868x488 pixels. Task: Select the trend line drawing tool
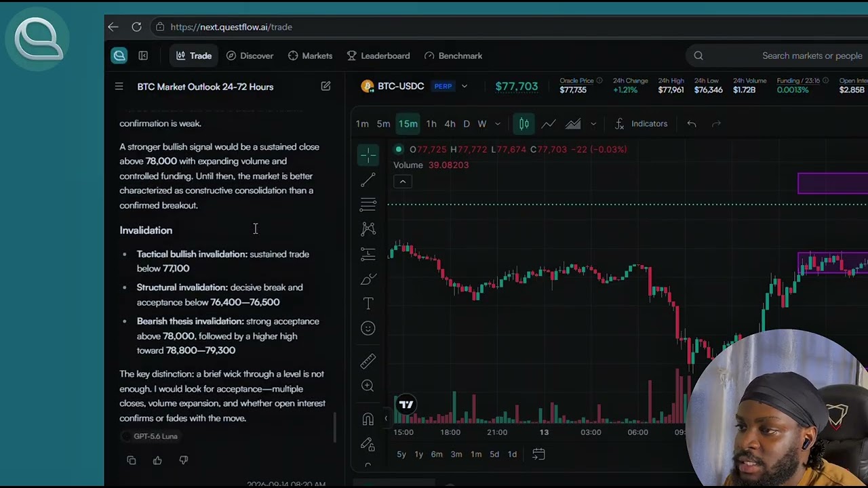pyautogui.click(x=368, y=180)
